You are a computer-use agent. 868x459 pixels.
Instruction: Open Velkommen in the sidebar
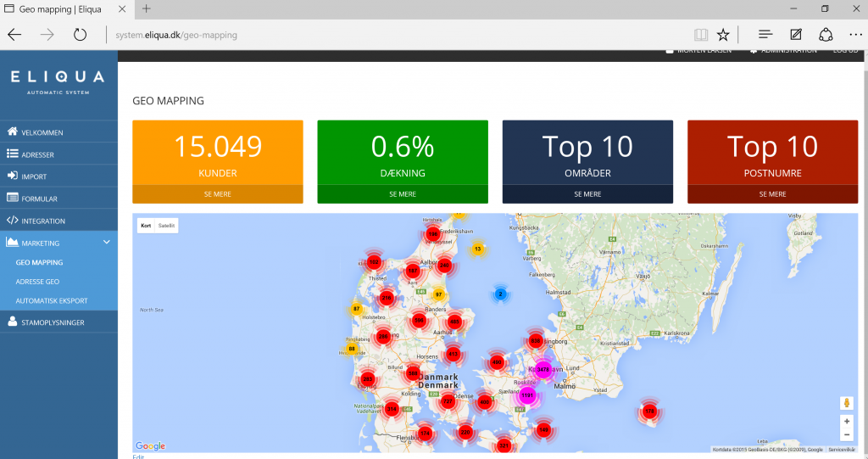(58, 132)
